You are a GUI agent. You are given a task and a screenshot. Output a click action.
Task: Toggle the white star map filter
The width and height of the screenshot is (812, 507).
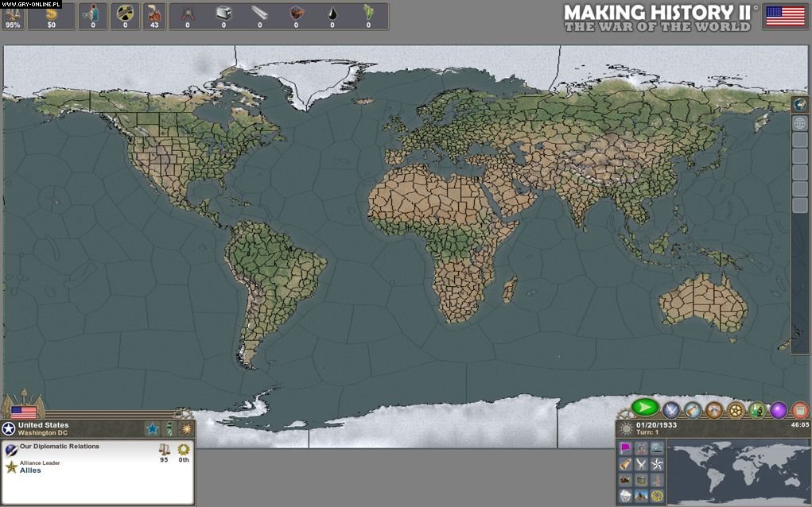[657, 464]
